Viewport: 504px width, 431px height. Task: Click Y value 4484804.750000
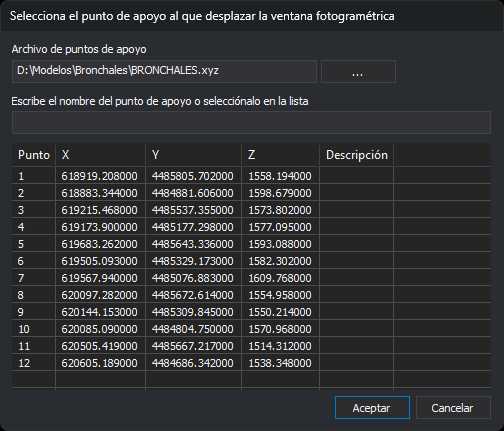coord(193,329)
